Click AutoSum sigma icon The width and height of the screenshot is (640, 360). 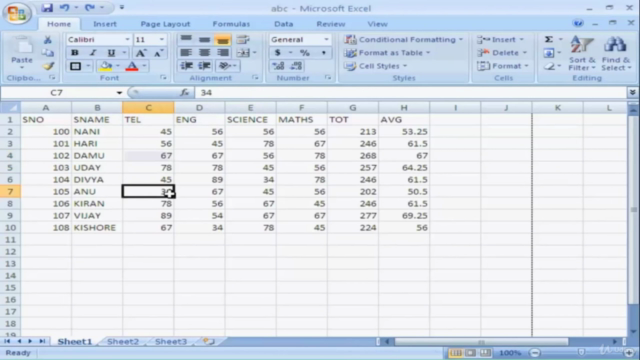tap(549, 39)
